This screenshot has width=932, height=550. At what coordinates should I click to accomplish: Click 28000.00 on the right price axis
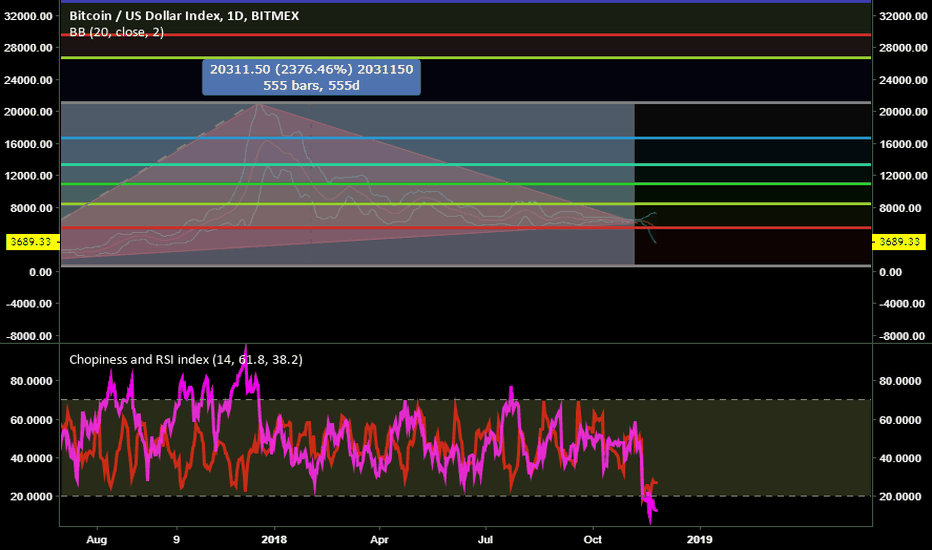903,48
